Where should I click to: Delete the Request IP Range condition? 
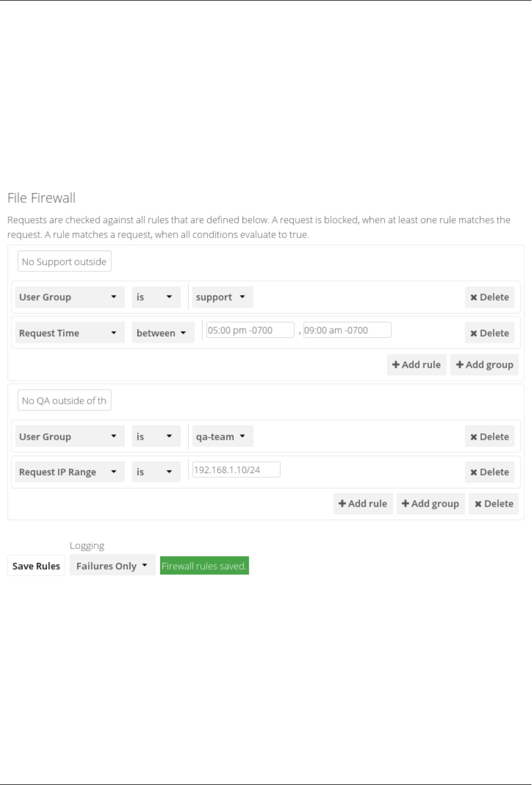(489, 472)
